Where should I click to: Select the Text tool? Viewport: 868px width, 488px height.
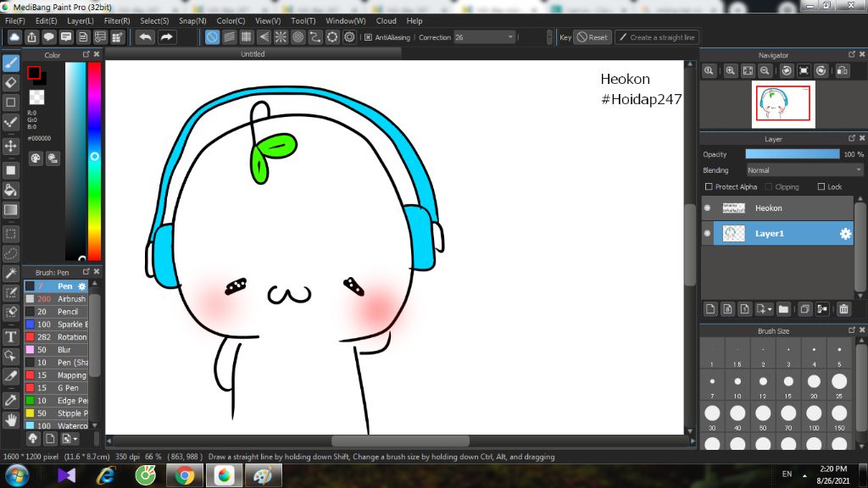click(x=10, y=337)
